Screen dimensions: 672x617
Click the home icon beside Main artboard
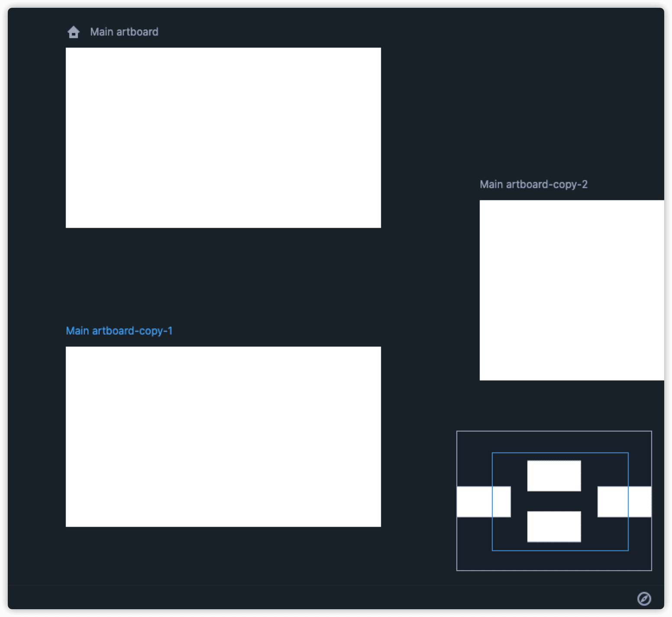click(x=74, y=32)
